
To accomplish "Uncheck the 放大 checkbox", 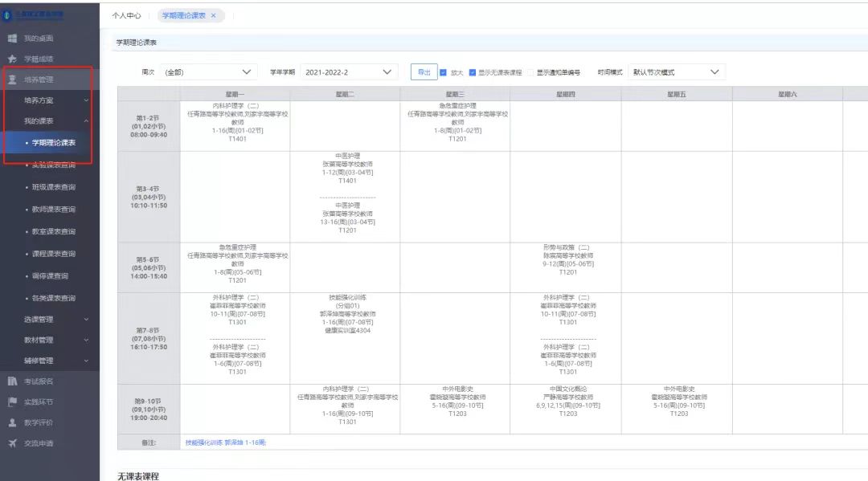I will click(444, 72).
